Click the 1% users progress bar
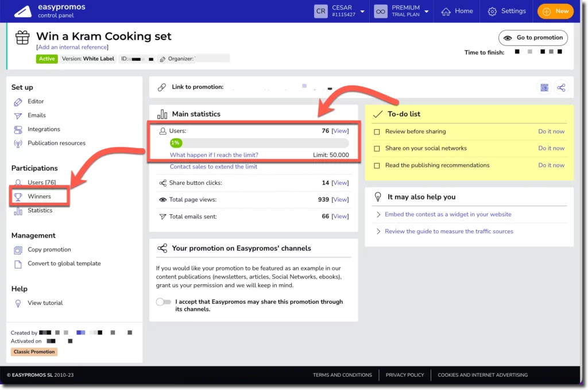 pyautogui.click(x=259, y=143)
